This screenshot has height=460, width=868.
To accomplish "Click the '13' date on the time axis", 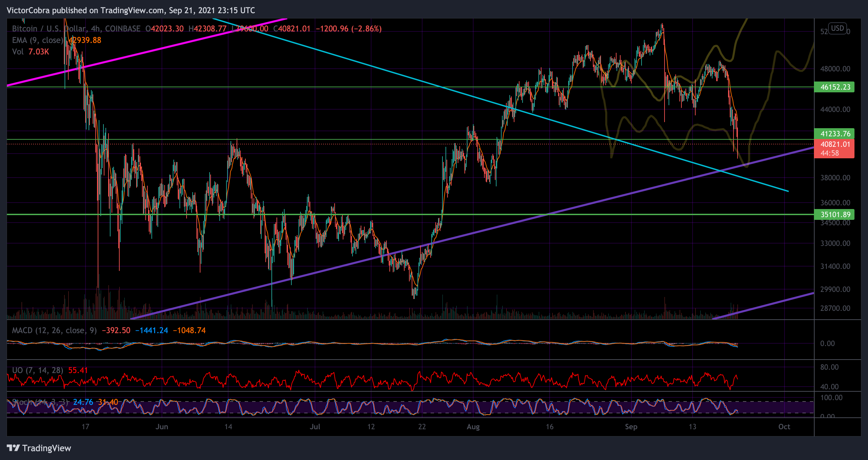I will point(692,427).
